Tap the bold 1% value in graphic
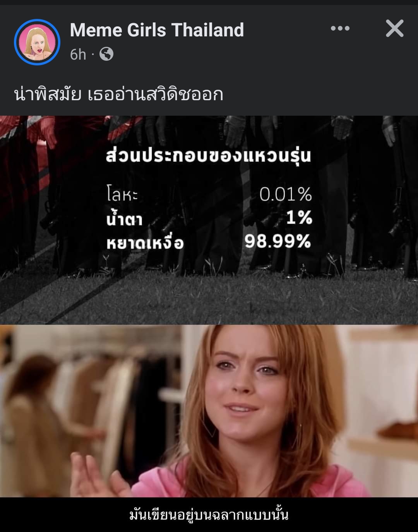The height and width of the screenshot is (532, 418). 299,217
